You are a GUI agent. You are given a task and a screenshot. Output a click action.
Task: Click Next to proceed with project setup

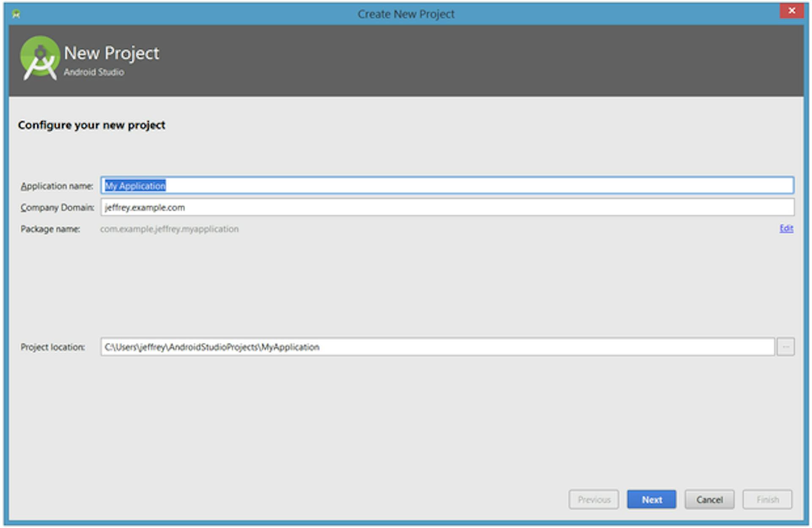pos(651,499)
